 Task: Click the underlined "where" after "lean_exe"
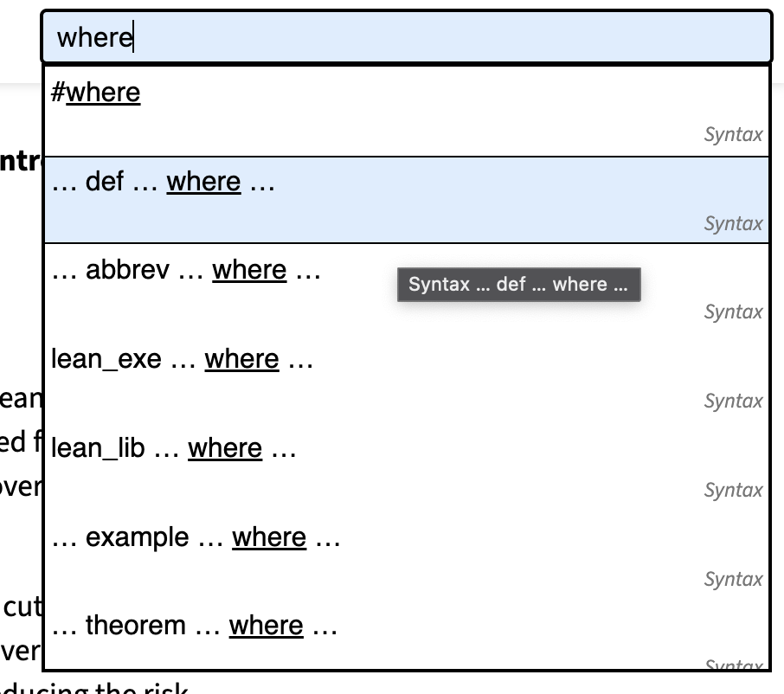pyautogui.click(x=241, y=360)
